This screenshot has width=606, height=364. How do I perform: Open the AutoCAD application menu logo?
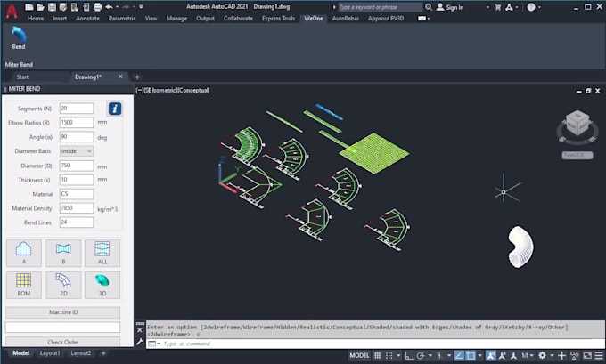click(12, 12)
